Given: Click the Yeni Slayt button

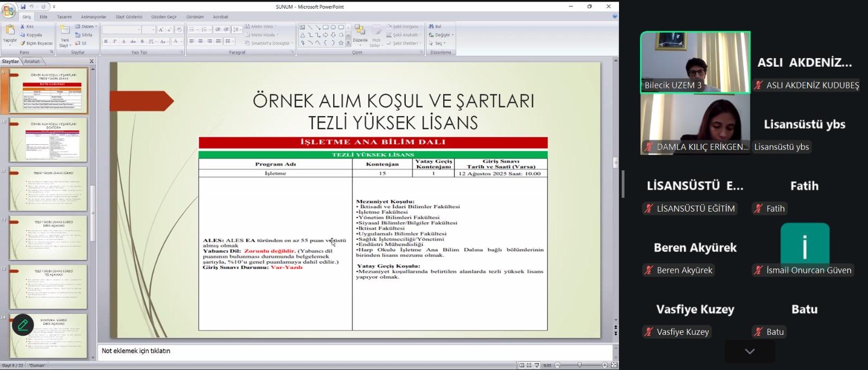Looking at the screenshot, I should 65,36.
